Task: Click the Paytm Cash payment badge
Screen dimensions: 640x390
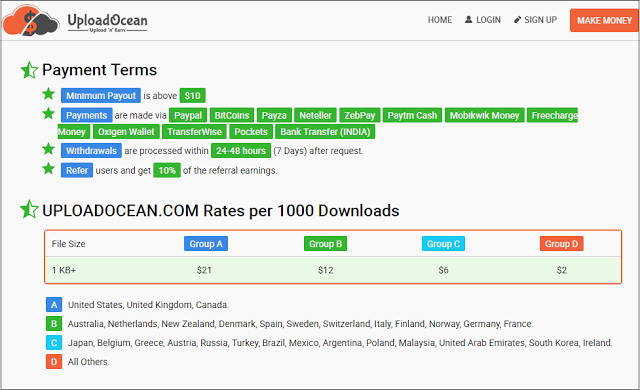Action: click(412, 115)
